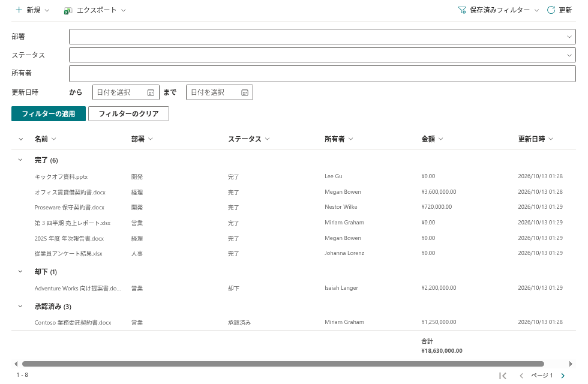Click scrollbar left arrow
This screenshot has height=384, width=588.
tap(16, 364)
